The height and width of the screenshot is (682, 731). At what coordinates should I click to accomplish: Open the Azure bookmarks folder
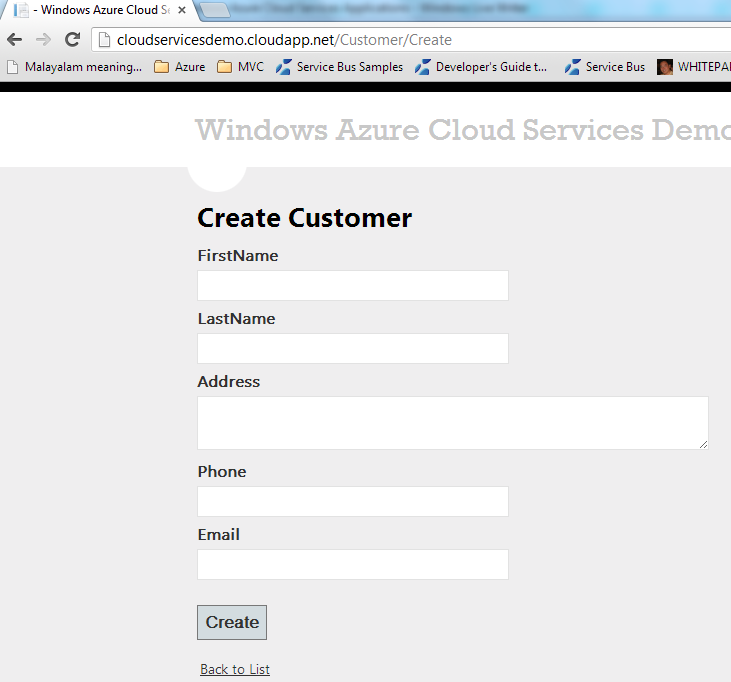point(180,67)
